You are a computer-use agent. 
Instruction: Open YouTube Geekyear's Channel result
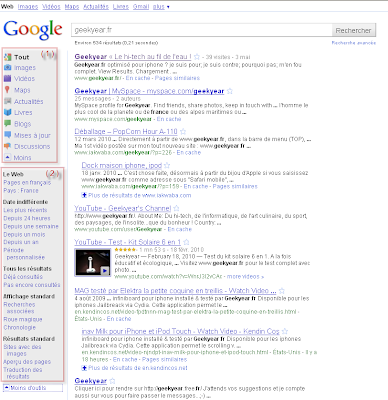pyautogui.click(x=122, y=208)
